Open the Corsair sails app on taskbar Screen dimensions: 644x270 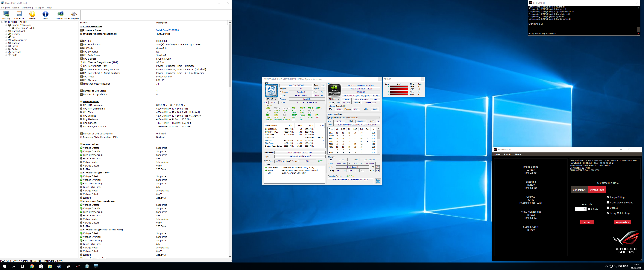(x=69, y=266)
